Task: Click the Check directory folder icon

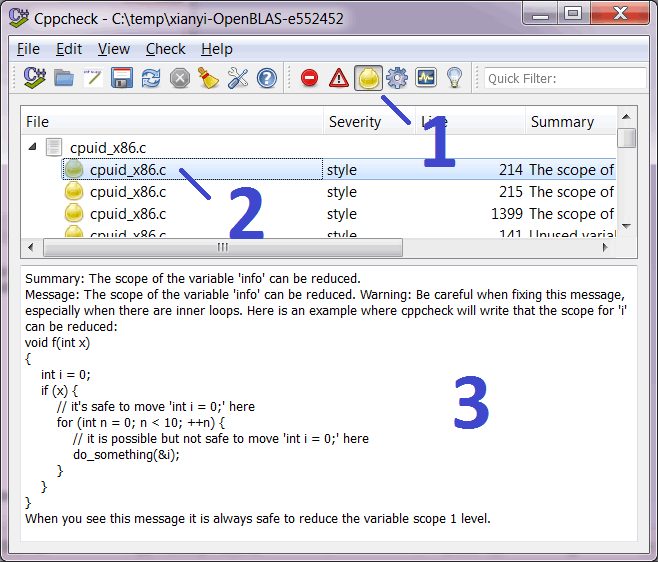Action: click(x=64, y=78)
